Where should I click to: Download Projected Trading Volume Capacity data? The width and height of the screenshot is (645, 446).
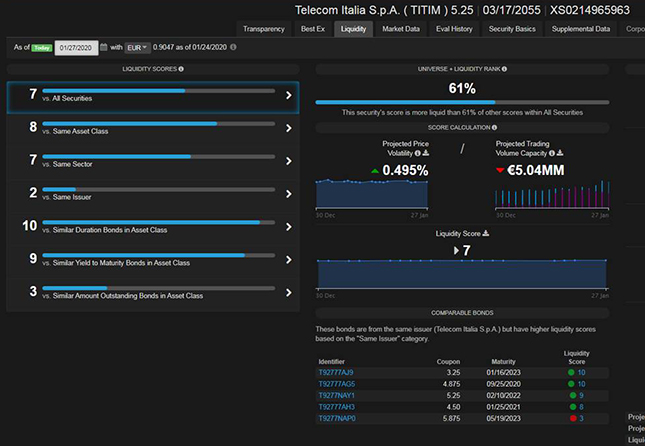pyautogui.click(x=560, y=153)
